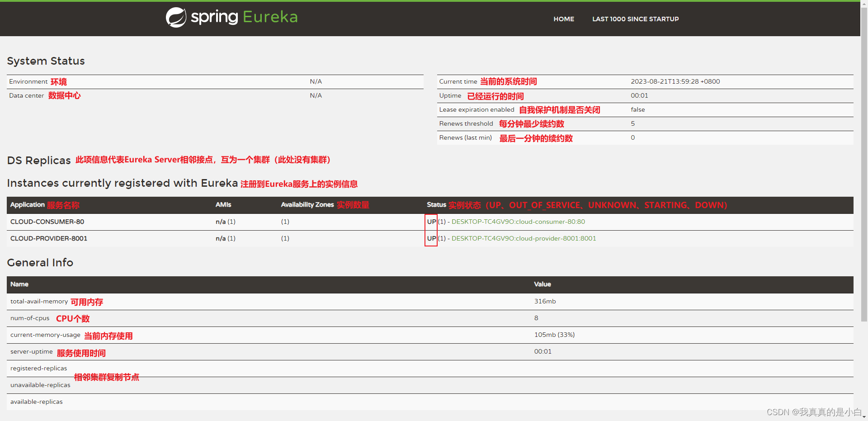Click the server-uptime row name
868x421 pixels.
click(x=31, y=351)
